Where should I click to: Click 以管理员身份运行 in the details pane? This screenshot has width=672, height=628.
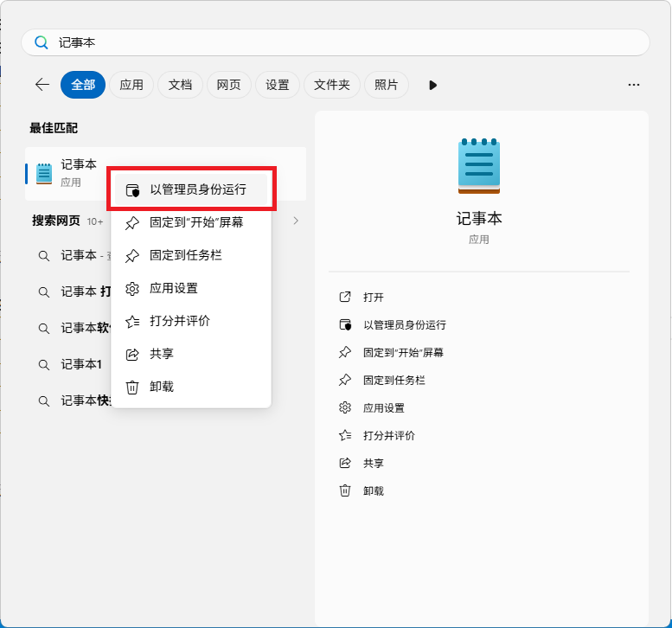405,325
